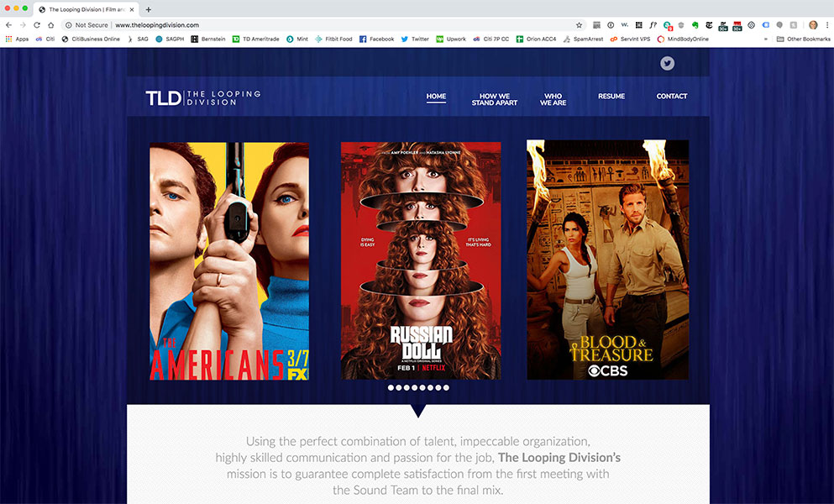Click the Blood & Treasure poster

(x=607, y=260)
